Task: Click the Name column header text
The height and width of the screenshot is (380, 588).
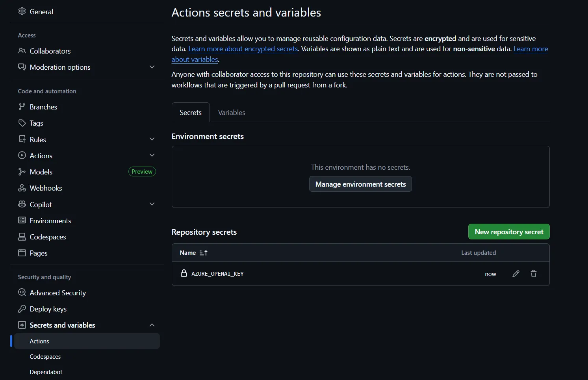Action: coord(188,253)
